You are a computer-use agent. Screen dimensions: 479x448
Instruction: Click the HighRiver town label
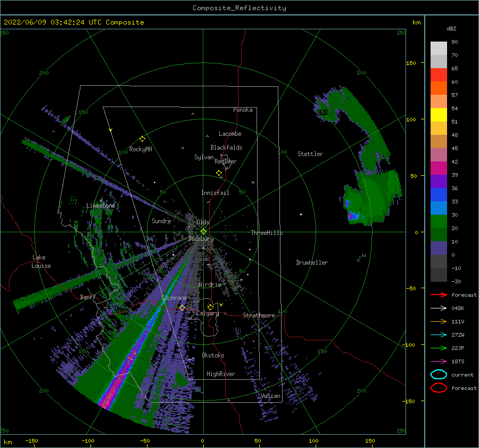[221, 374]
